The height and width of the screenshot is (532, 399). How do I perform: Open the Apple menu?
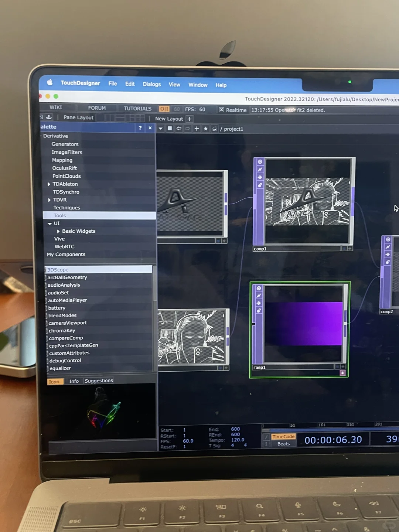[50, 82]
